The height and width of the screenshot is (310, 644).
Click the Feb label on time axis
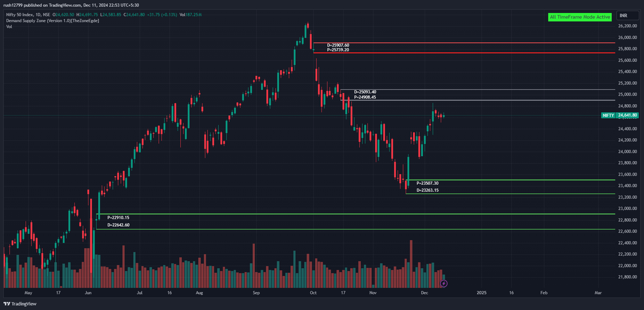click(544, 293)
